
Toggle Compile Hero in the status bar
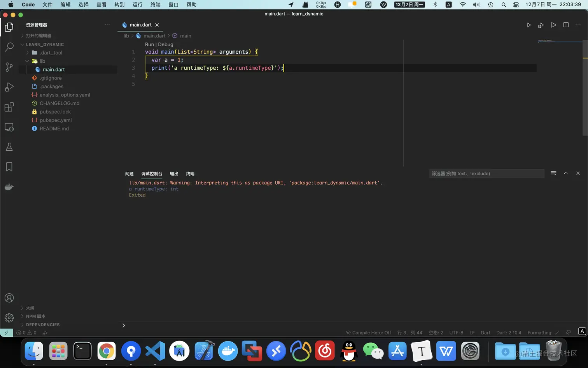pyautogui.click(x=368, y=333)
